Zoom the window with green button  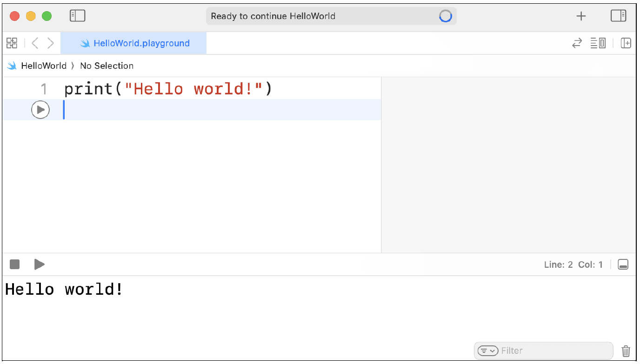coord(47,16)
